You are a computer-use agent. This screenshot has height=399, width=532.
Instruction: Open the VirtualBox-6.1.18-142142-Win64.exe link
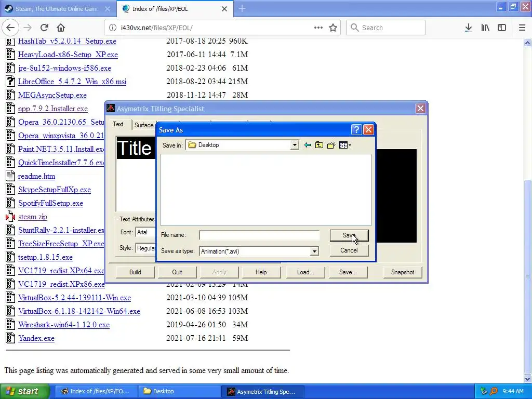(79, 311)
